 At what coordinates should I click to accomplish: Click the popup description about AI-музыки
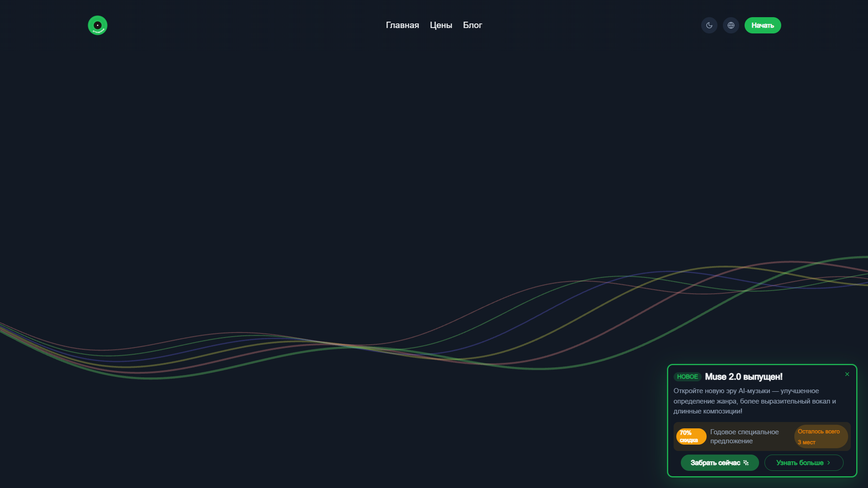coord(755,401)
